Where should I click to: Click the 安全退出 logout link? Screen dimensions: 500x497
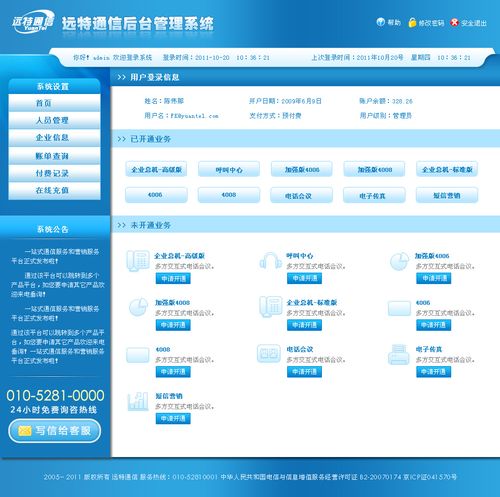474,23
